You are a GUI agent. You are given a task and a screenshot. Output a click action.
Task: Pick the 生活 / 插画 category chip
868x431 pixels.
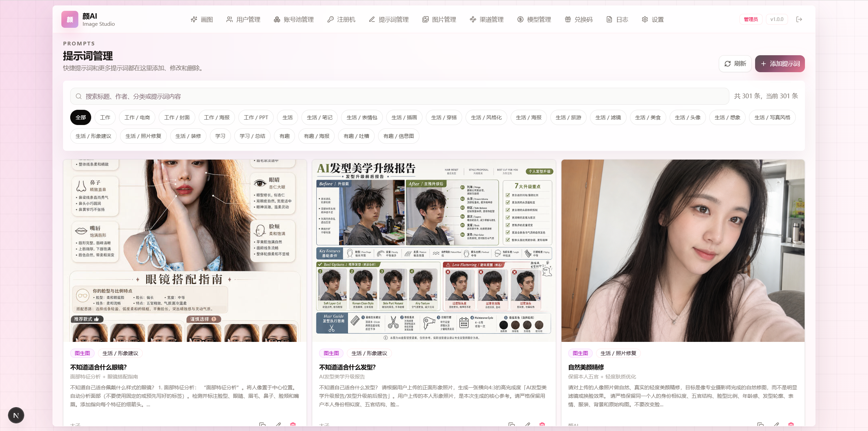point(404,118)
